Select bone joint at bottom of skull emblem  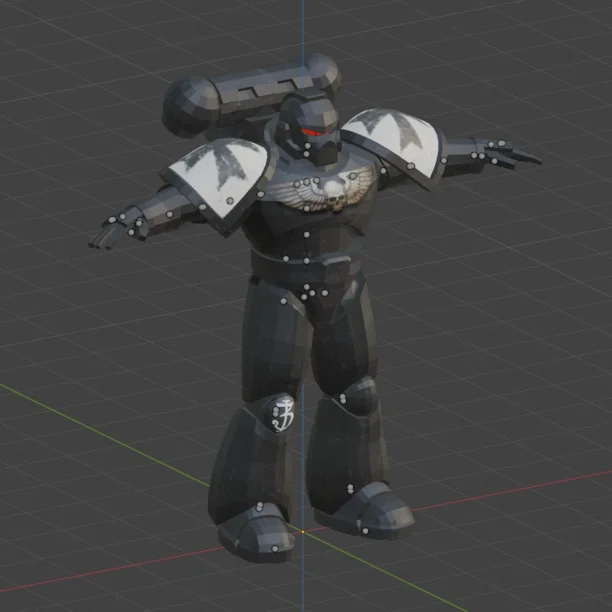click(x=306, y=208)
